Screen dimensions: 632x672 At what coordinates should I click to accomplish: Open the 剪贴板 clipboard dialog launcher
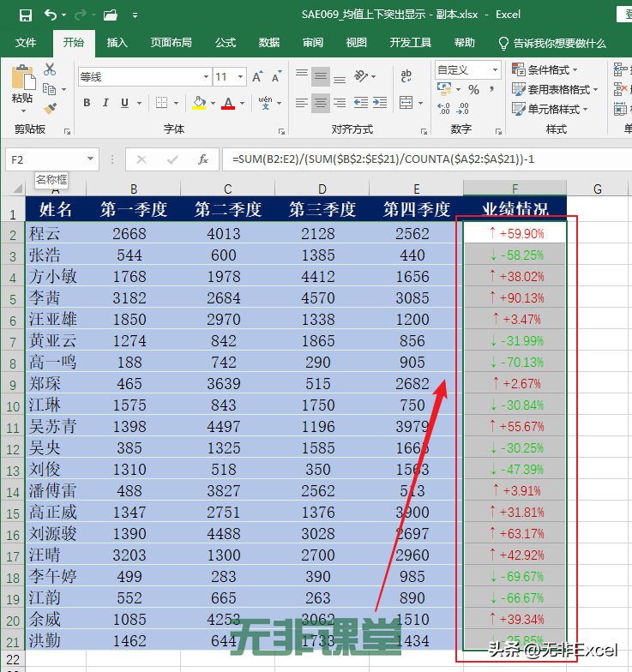[x=67, y=132]
